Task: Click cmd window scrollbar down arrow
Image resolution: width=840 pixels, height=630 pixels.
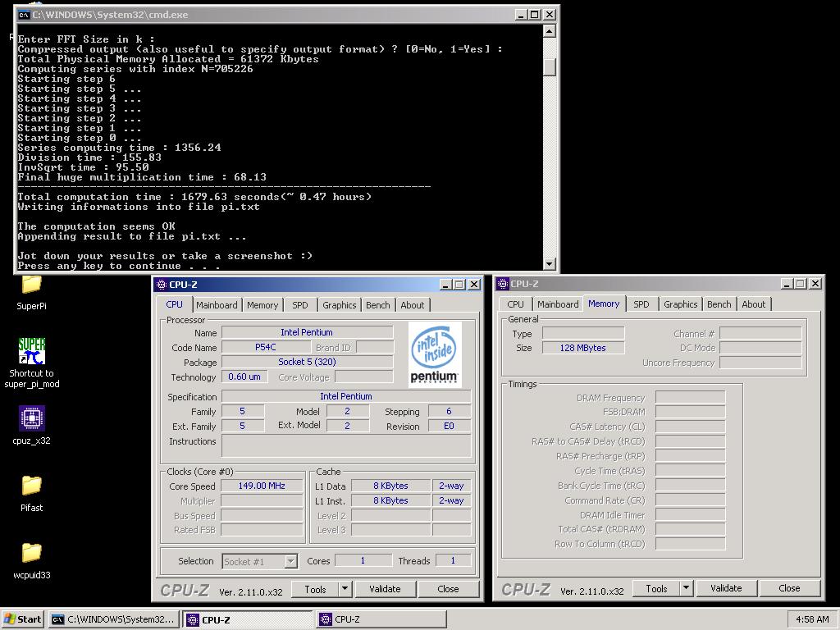Action: pyautogui.click(x=549, y=263)
